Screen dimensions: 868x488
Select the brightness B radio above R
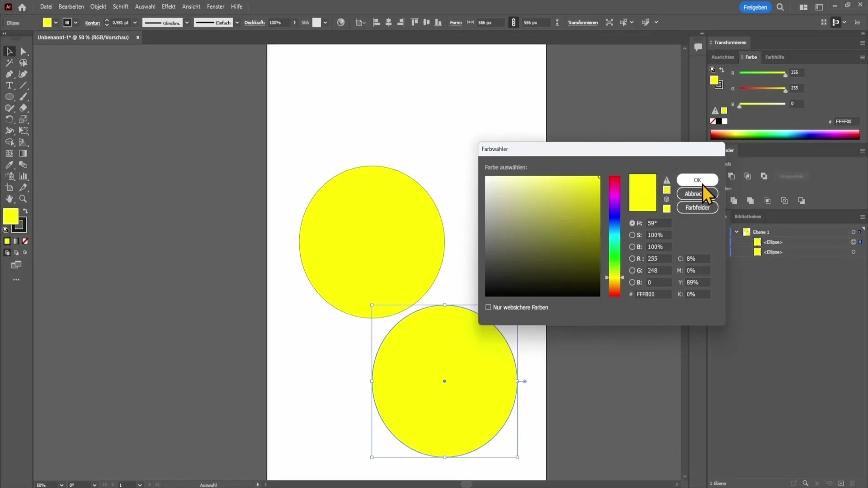coord(632,247)
